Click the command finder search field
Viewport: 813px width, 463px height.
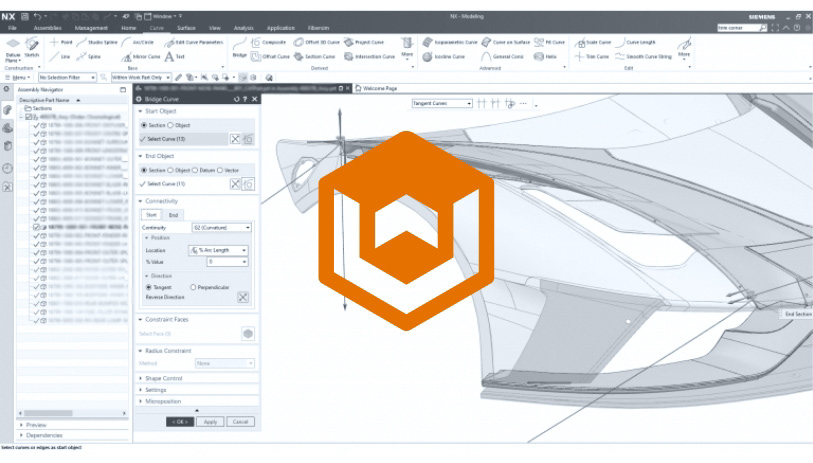(739, 28)
